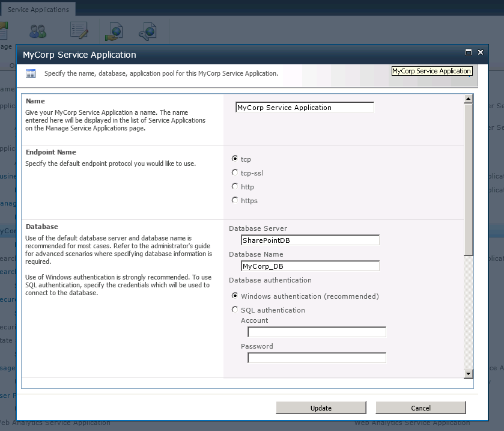The width and height of the screenshot is (504, 431).
Task: Select Windows authentication (recommended)
Action: coord(235,296)
